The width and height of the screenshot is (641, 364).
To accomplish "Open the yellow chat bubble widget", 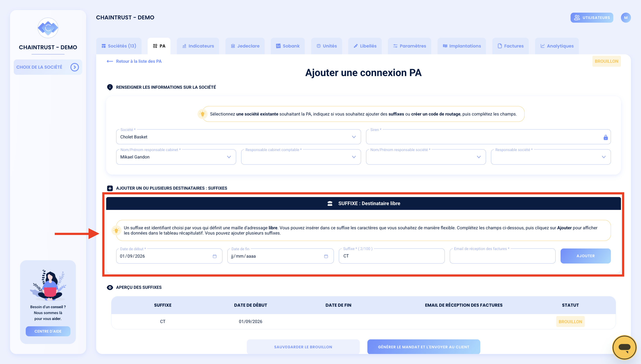I will [624, 347].
